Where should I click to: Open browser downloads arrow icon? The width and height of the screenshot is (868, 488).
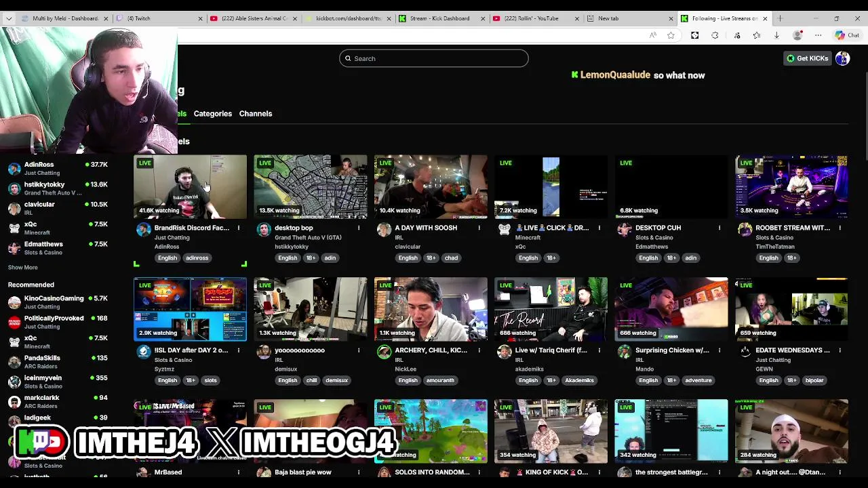pos(776,35)
